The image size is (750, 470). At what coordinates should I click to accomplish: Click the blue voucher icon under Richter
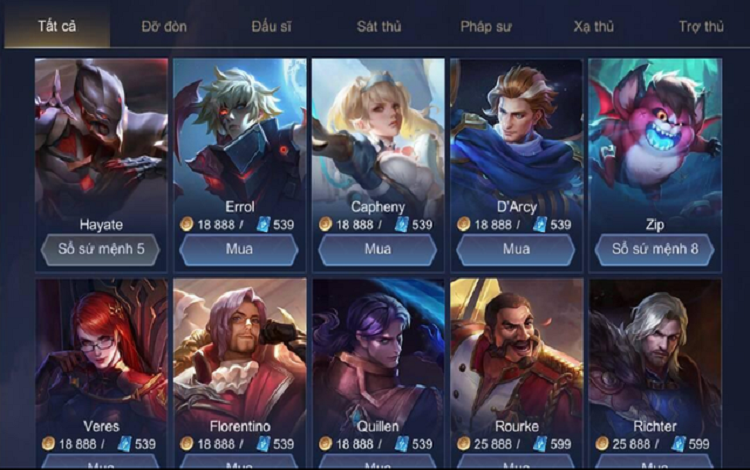coord(678,444)
